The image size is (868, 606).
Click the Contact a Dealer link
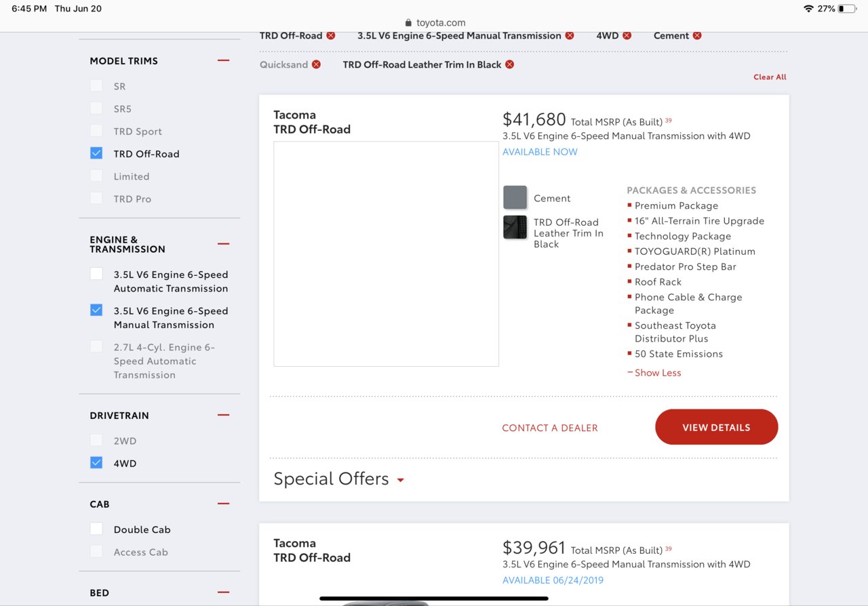[x=550, y=428]
